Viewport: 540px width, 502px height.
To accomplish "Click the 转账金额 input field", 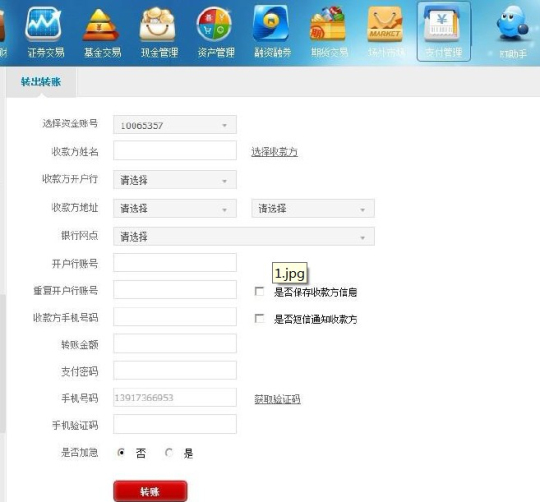I will point(175,344).
